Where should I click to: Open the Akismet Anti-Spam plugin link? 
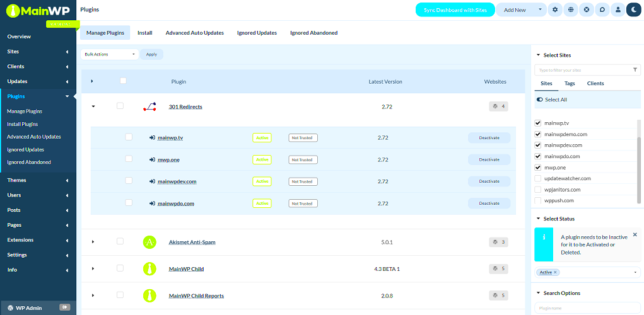tap(192, 243)
